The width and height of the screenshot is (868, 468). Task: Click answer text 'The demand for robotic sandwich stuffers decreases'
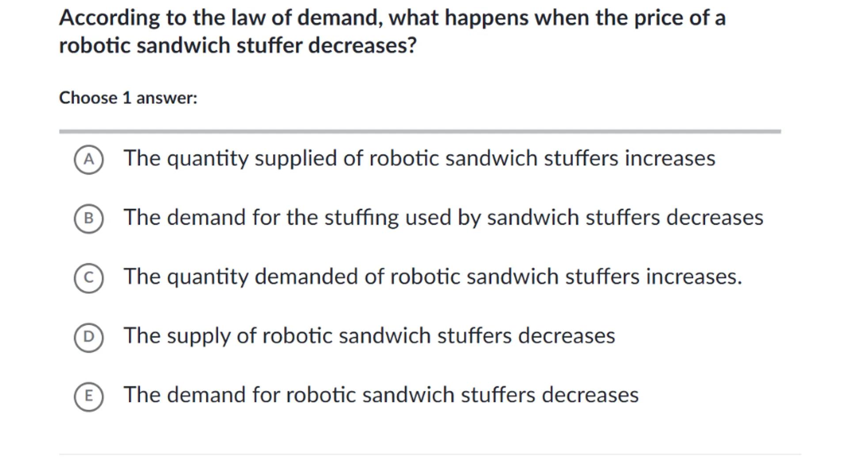(381, 395)
